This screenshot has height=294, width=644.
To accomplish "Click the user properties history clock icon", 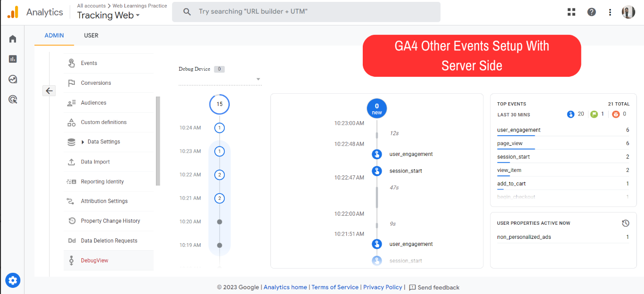I will pyautogui.click(x=625, y=223).
